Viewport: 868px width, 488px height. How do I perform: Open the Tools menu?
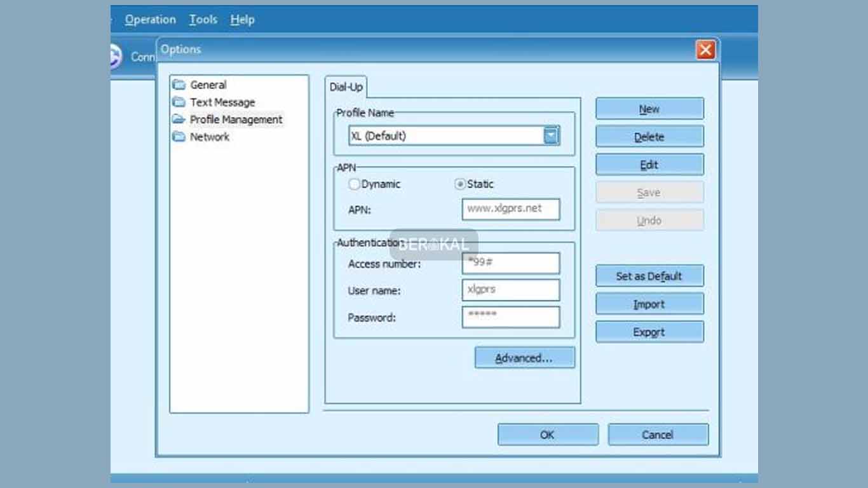pyautogui.click(x=203, y=20)
